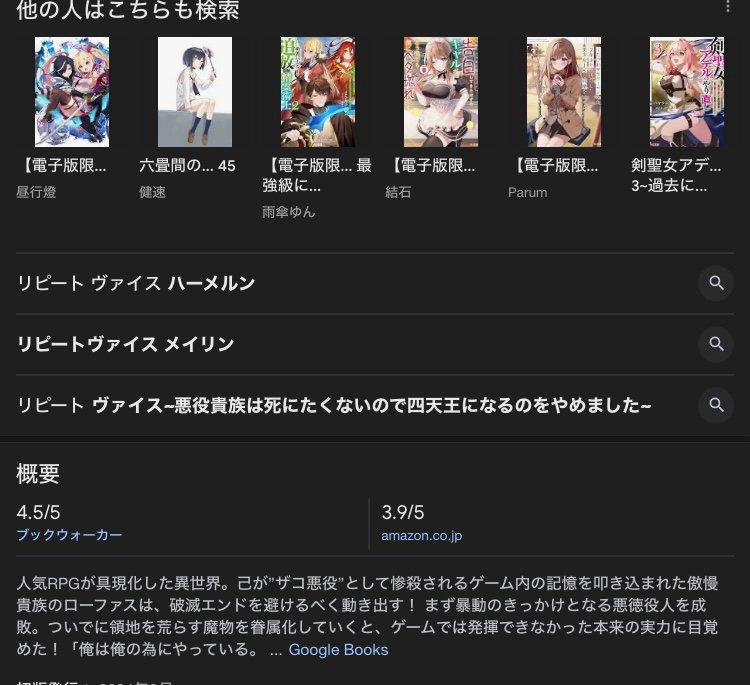Open book cover by 雨傘ゆん
This screenshot has width=750, height=685.
[x=318, y=92]
